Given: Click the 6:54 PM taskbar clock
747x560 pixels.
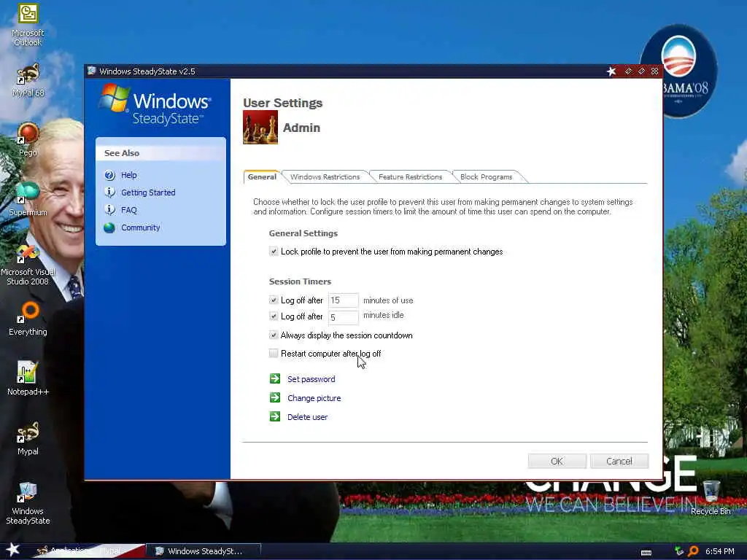Looking at the screenshot, I should (x=720, y=551).
